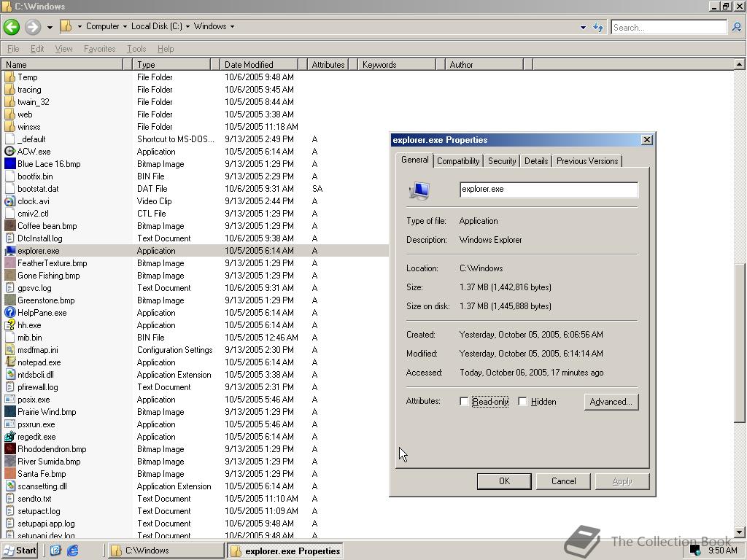This screenshot has height=560, width=747.
Task: Click the OK button
Action: click(504, 481)
